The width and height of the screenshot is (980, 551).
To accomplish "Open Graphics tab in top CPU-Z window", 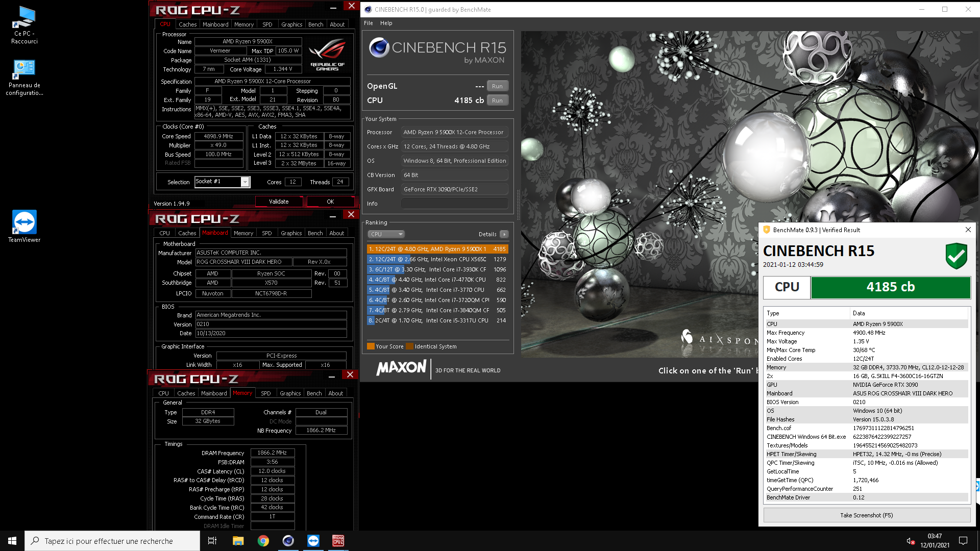I will [292, 24].
